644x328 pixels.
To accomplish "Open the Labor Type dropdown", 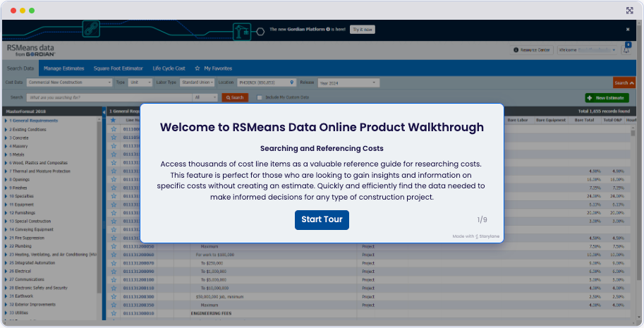I will pos(198,83).
